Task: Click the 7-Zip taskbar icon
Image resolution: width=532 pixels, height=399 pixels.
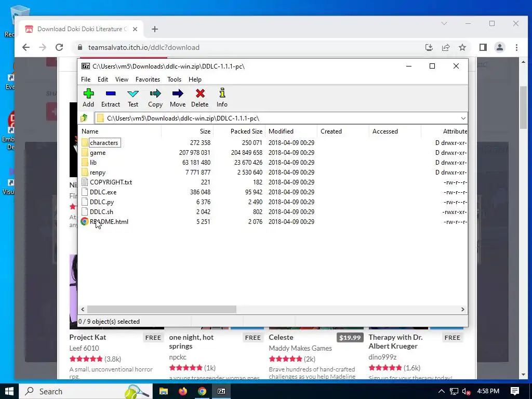Action: (x=221, y=391)
